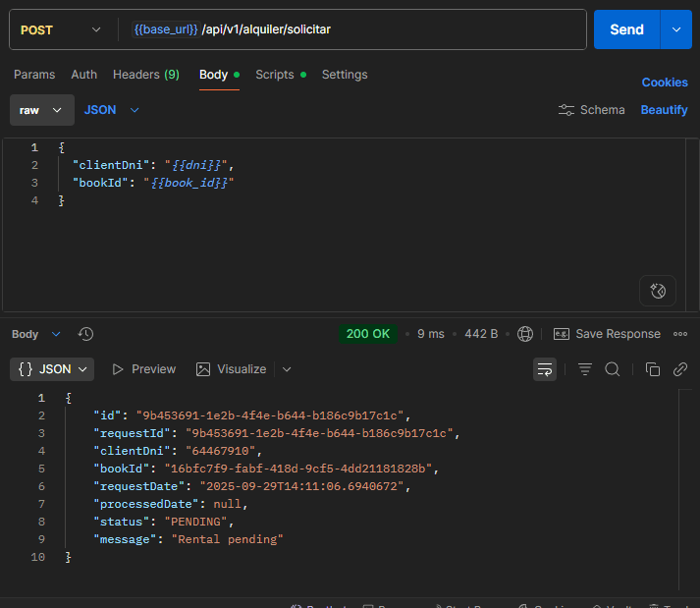The image size is (700, 608).
Task: Open the more options ellipsis beside Save Response
Action: point(680,334)
